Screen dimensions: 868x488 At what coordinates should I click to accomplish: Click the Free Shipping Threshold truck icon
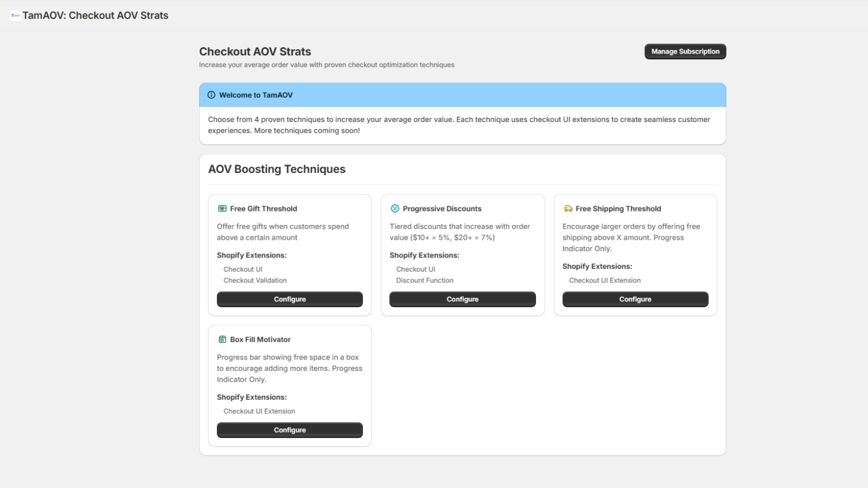coord(568,209)
